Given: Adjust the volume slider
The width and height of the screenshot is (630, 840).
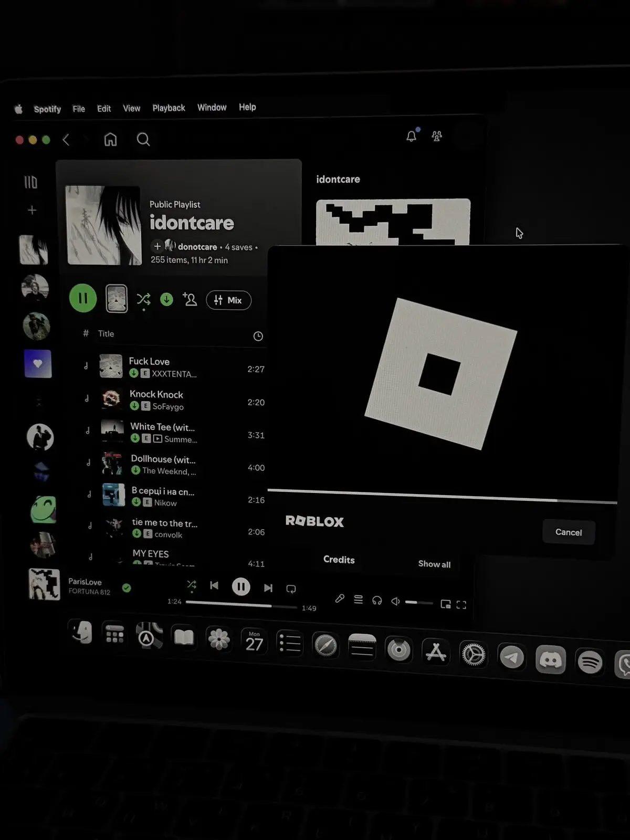Looking at the screenshot, I should (x=419, y=602).
